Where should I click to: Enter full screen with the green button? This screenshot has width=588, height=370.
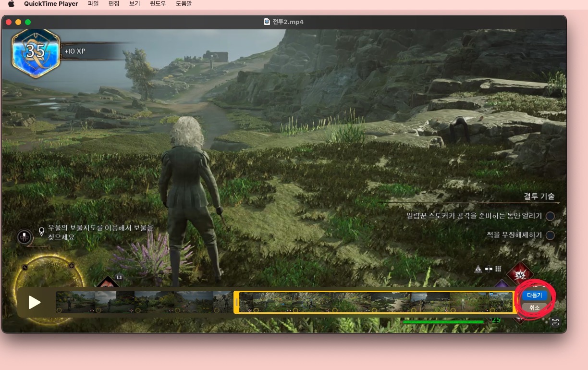click(28, 22)
